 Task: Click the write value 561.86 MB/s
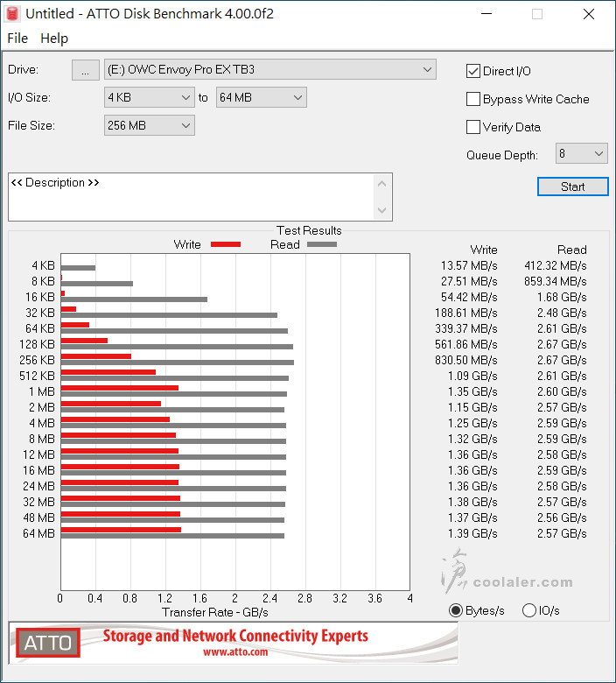pyautogui.click(x=465, y=344)
